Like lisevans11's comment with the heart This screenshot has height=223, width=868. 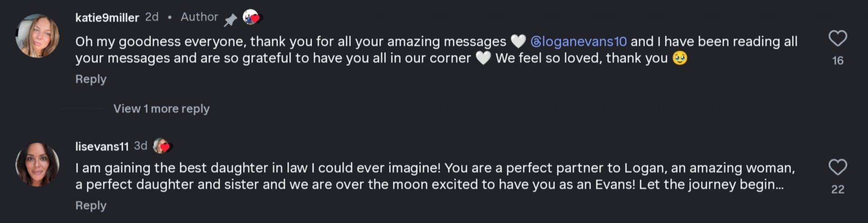(x=837, y=167)
